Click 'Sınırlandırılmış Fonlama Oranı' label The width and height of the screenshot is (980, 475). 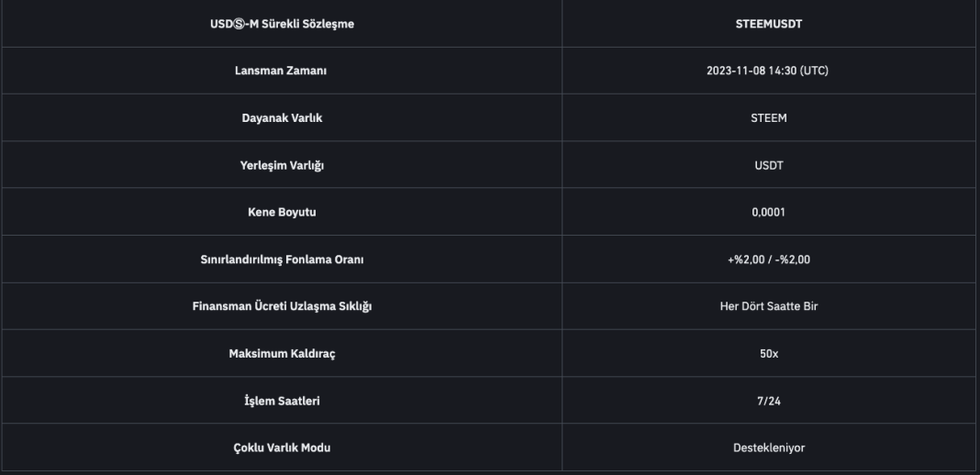pos(282,259)
